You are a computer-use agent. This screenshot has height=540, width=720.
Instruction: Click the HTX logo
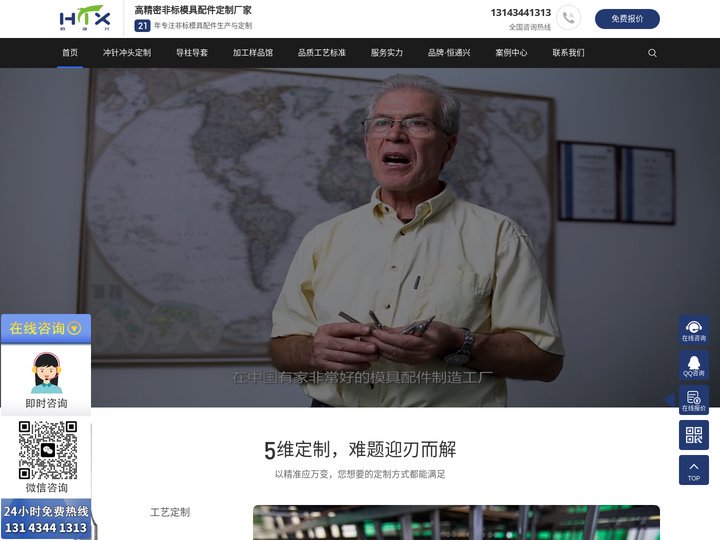point(85,18)
